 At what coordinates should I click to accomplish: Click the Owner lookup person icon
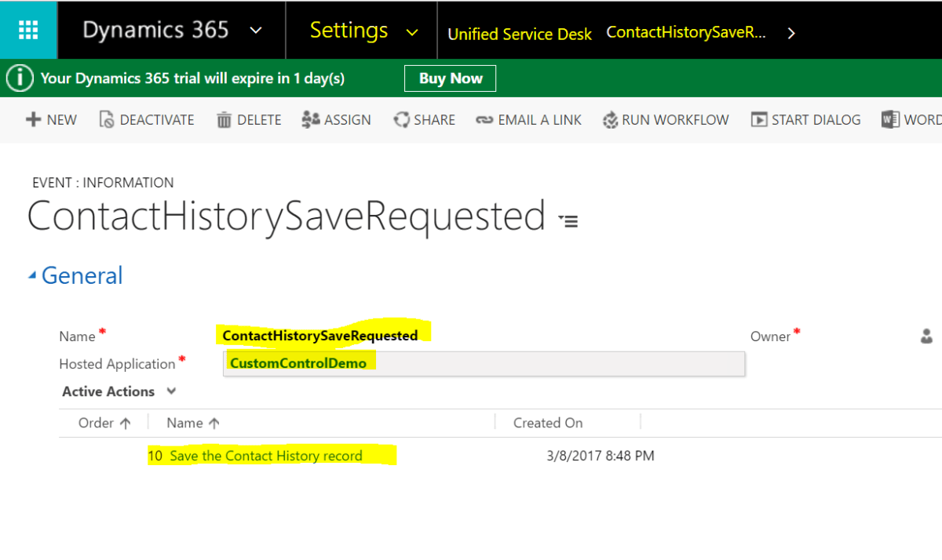click(x=926, y=336)
